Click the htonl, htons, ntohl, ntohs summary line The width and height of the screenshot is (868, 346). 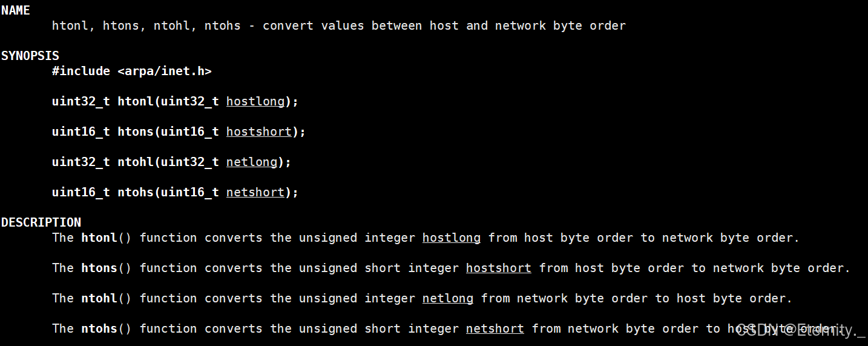339,25
